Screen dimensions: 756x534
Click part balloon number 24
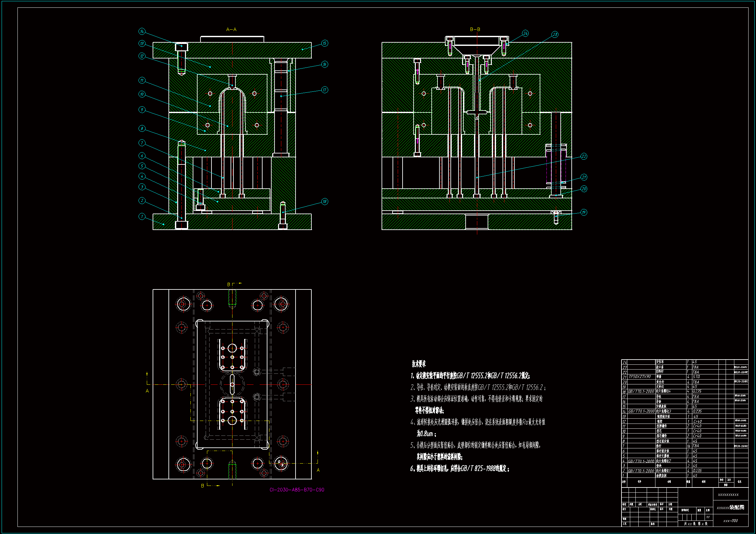pos(525,33)
